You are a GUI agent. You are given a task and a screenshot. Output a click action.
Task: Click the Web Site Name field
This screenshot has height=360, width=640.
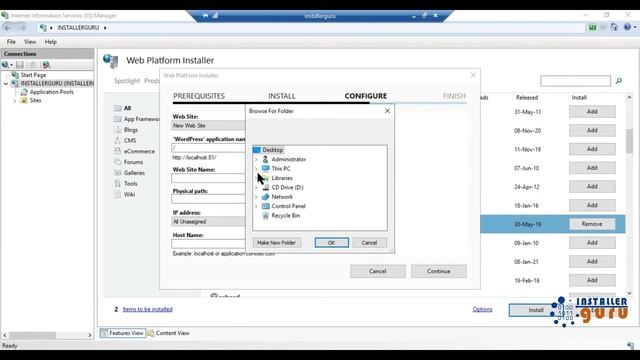point(209,178)
